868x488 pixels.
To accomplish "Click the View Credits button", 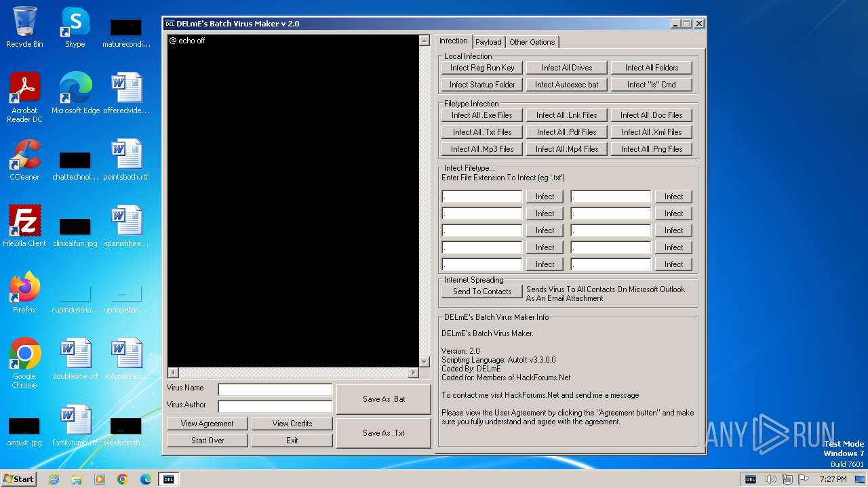I will (292, 424).
